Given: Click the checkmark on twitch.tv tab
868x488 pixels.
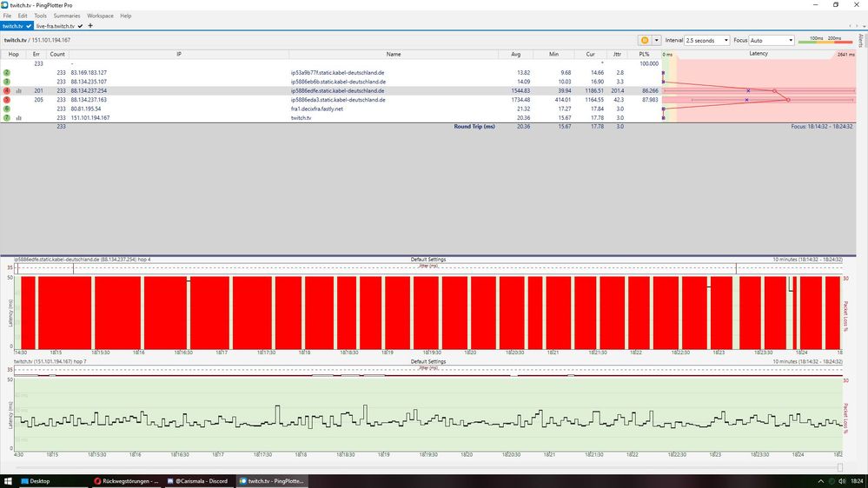Looking at the screenshot, I should 29,26.
